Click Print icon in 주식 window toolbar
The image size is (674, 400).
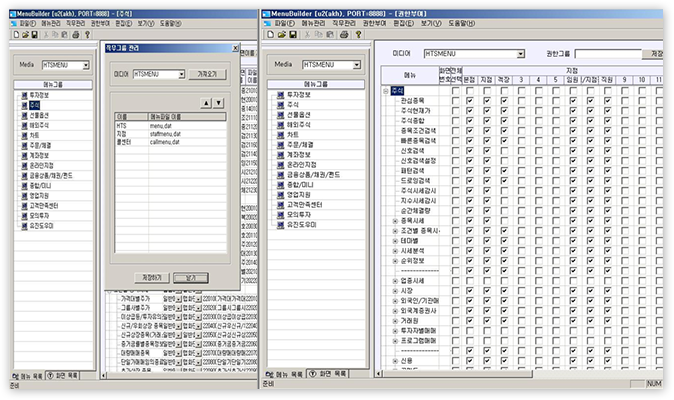click(76, 35)
